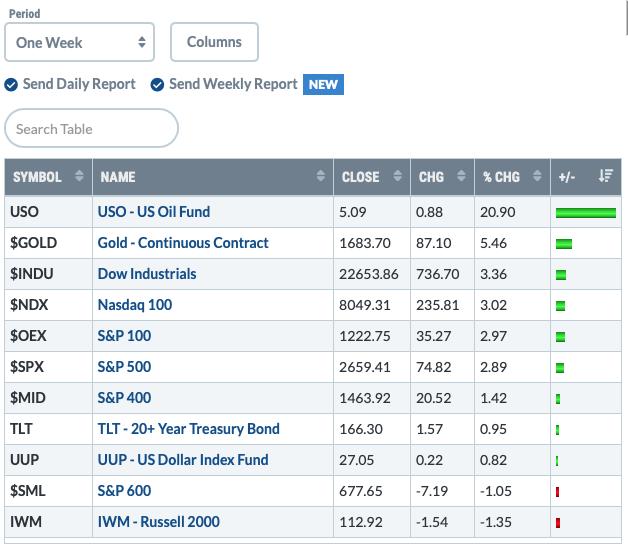Screen dimensions: 628x549
Task: Click the red change bar for IWM
Action: click(558, 523)
